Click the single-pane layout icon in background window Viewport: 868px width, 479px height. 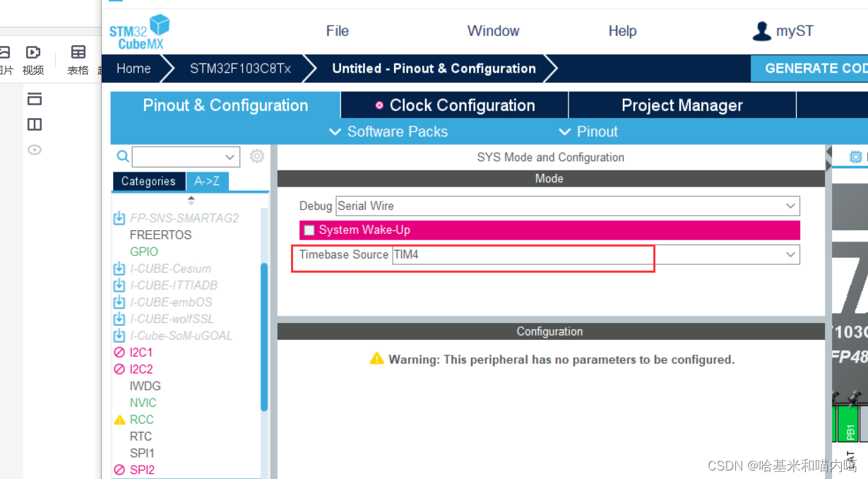(x=35, y=99)
